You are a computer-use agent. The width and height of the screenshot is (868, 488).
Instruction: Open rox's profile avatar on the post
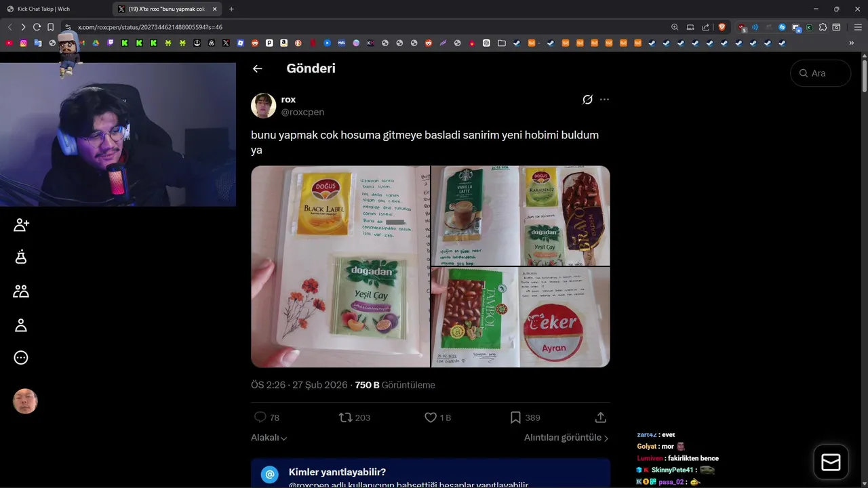tap(263, 106)
